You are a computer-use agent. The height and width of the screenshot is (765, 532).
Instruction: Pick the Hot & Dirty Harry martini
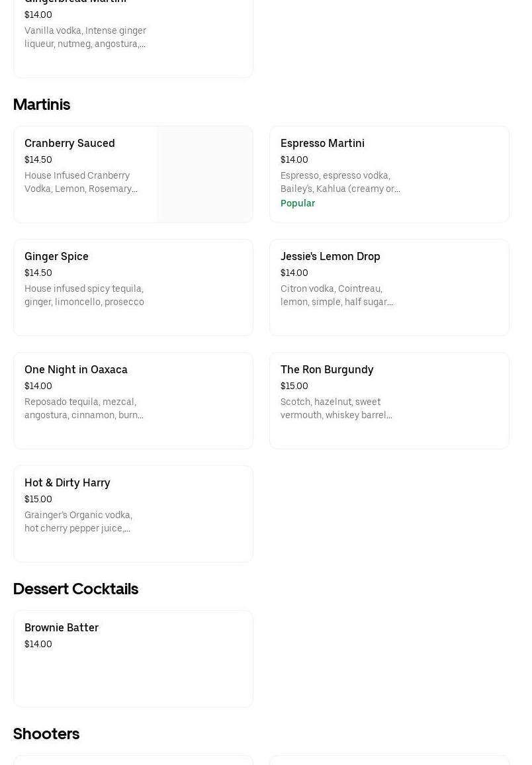pos(67,483)
